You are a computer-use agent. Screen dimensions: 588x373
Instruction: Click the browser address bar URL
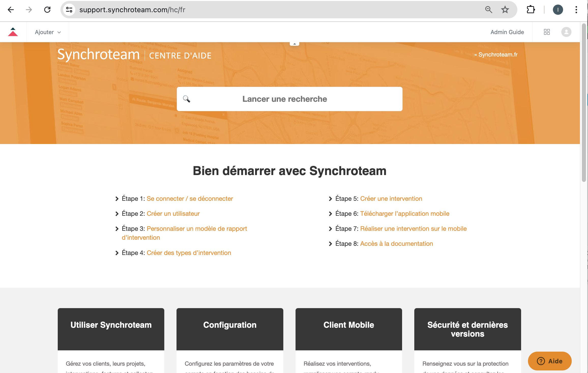click(x=132, y=10)
